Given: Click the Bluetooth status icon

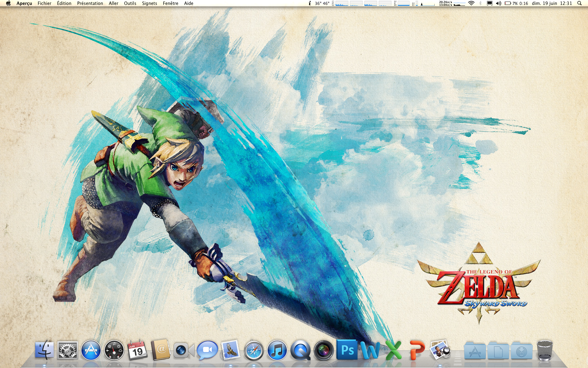Looking at the screenshot, I should coord(480,3).
